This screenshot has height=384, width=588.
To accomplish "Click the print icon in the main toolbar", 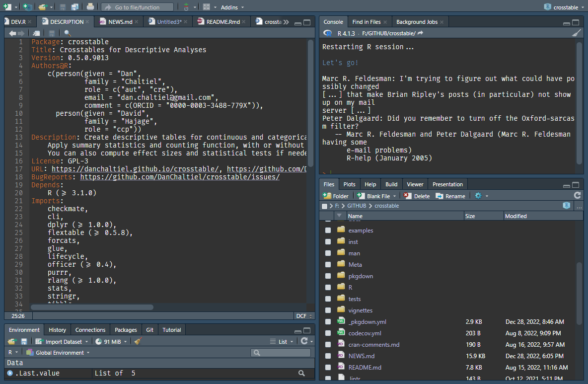I will pyautogui.click(x=90, y=7).
